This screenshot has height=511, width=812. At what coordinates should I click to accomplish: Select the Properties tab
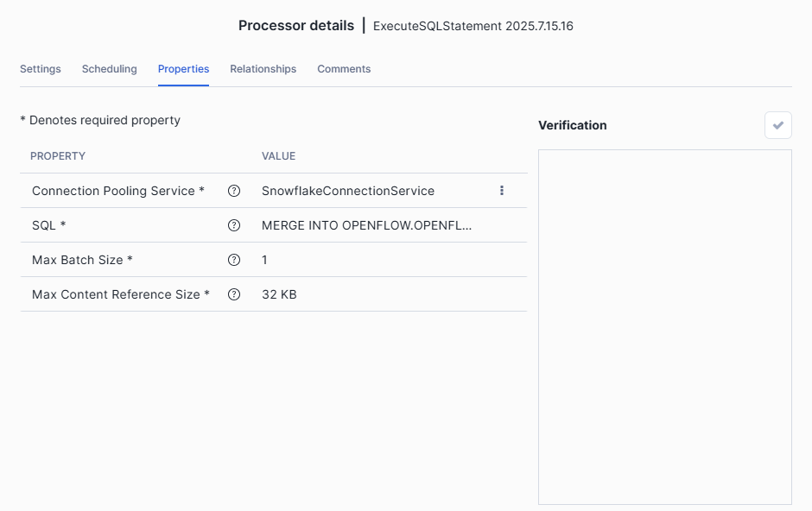[183, 69]
